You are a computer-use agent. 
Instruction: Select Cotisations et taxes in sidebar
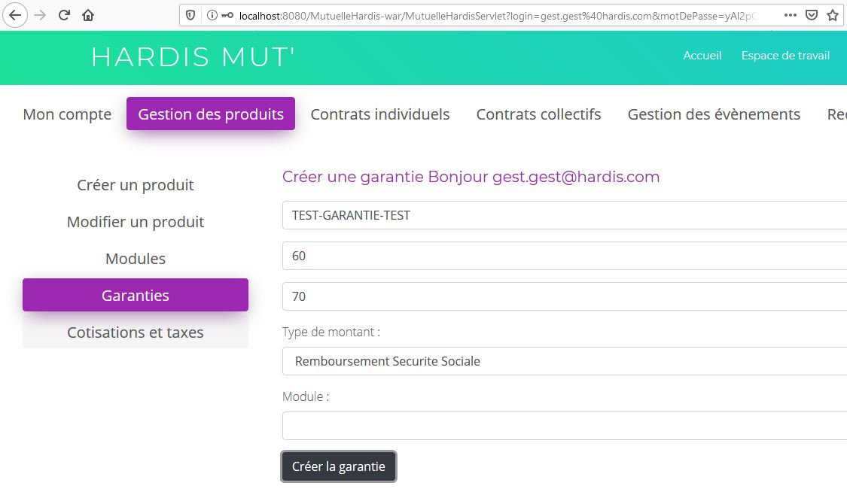[x=136, y=332]
